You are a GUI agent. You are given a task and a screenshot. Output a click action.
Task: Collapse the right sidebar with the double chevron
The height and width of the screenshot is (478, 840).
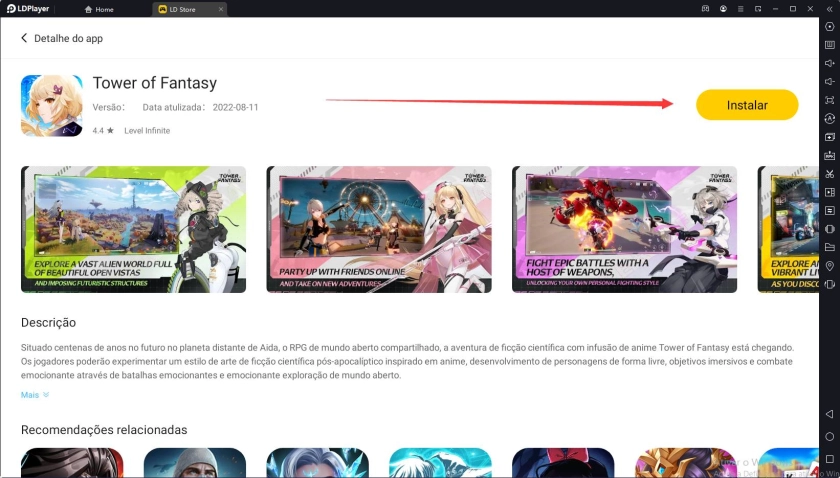[829, 9]
